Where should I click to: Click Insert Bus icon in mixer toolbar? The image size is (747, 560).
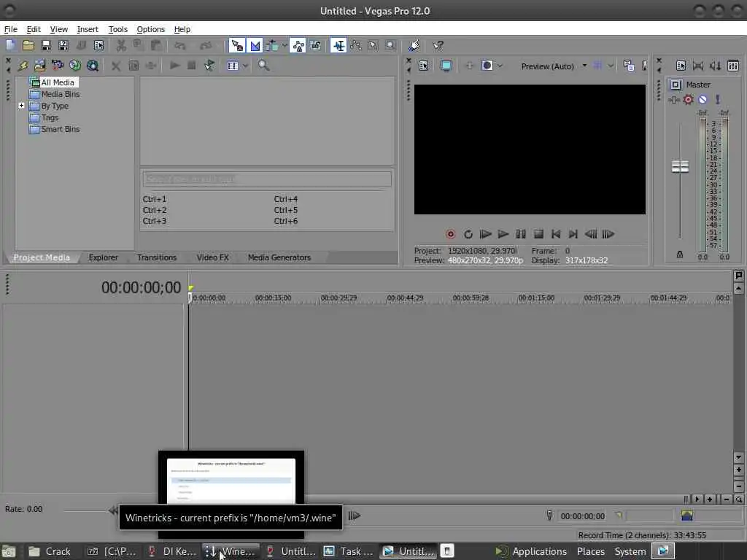[733, 66]
